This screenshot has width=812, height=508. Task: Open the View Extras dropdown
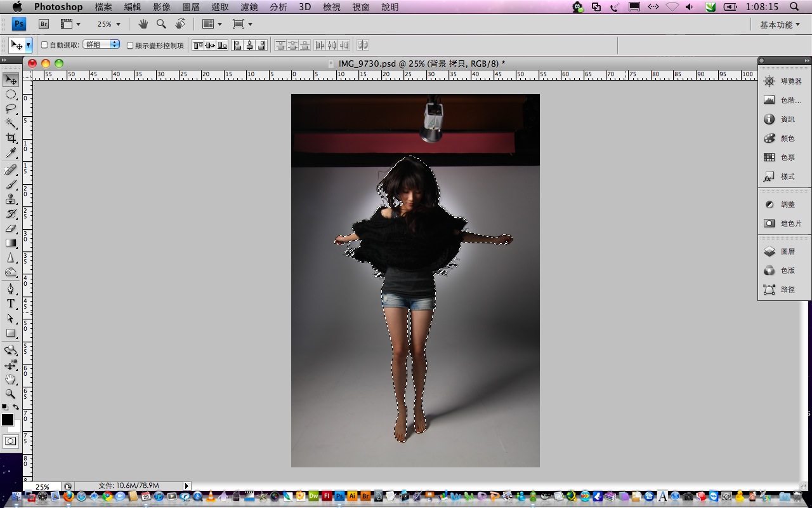pyautogui.click(x=70, y=24)
